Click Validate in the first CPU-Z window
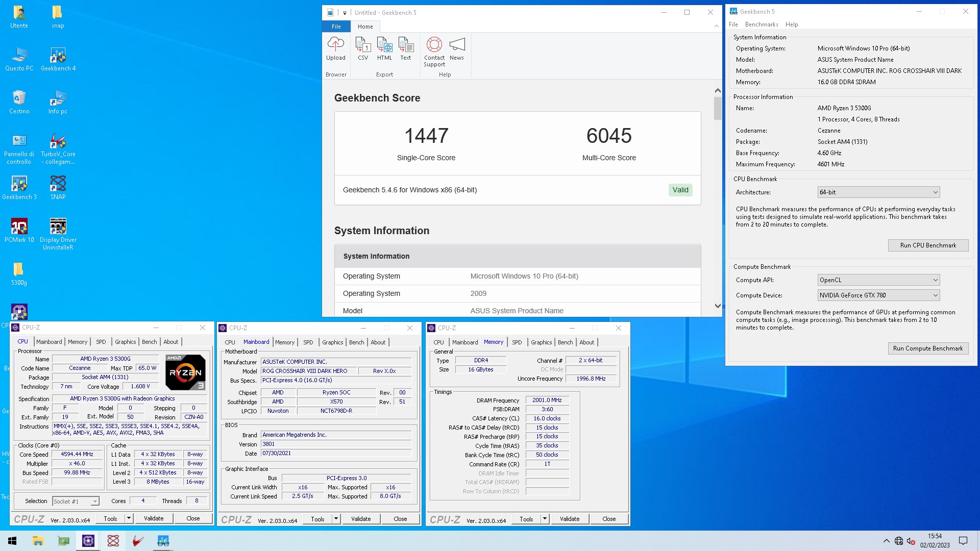Image resolution: width=980 pixels, height=551 pixels. click(154, 518)
